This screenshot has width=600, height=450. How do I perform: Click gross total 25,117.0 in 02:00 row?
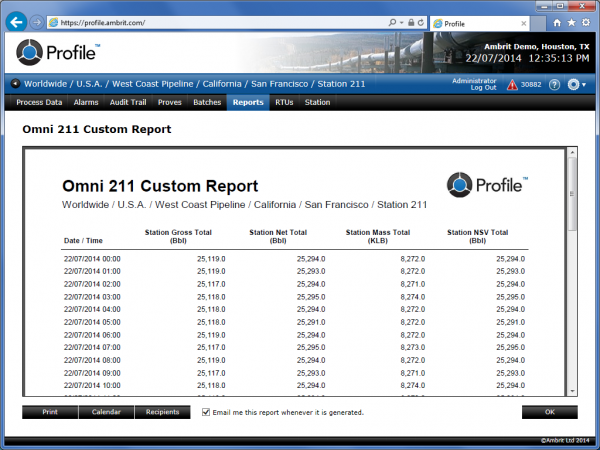(x=211, y=284)
